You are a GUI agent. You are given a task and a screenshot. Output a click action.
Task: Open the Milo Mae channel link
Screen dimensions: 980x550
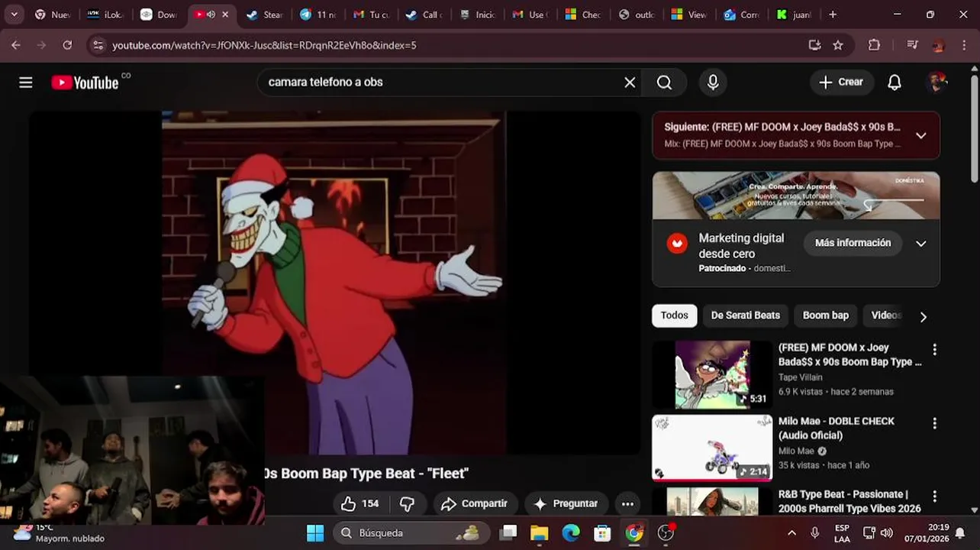[796, 451]
